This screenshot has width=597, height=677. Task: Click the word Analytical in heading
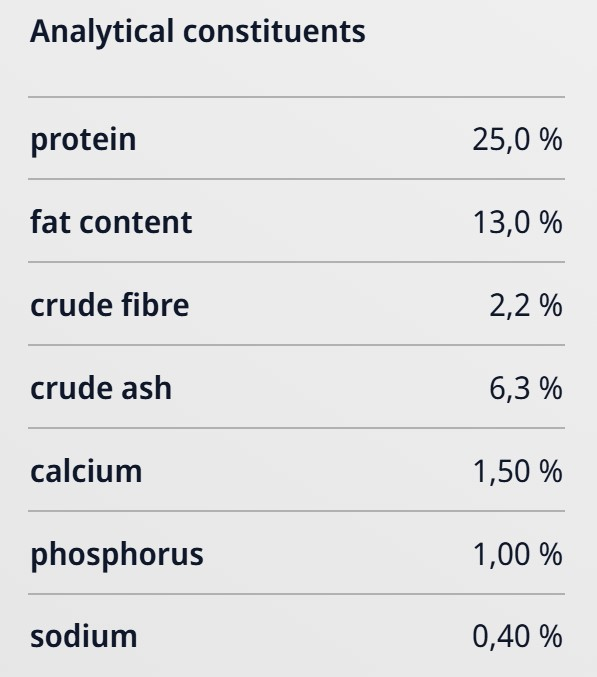coord(102,32)
